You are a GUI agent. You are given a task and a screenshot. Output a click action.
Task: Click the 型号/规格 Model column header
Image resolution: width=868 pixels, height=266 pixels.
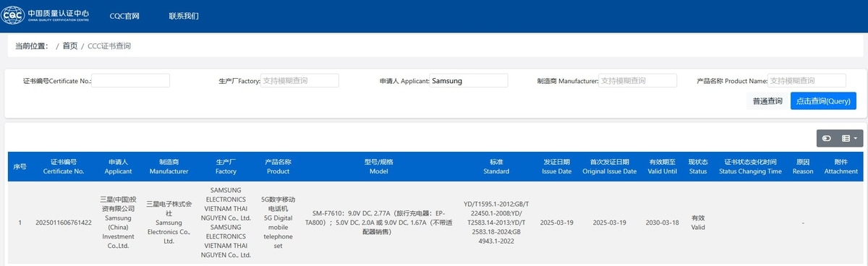(379, 167)
